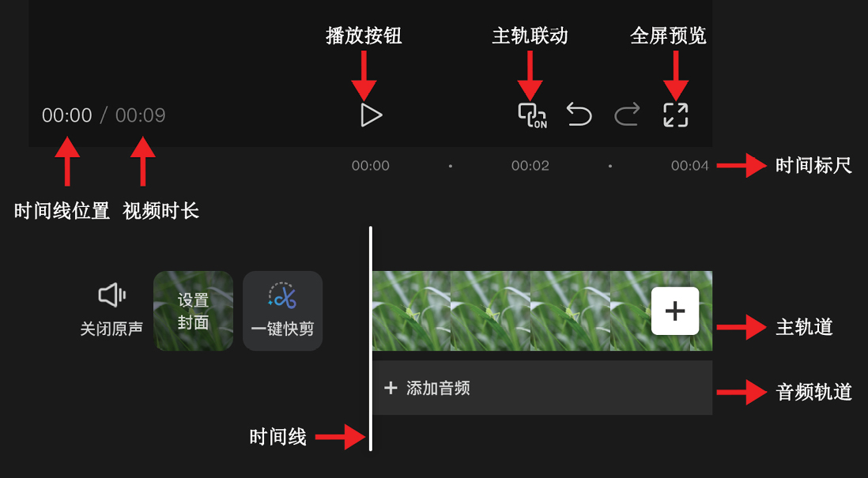Screen dimensions: 868x478
Task: Tap the 关闭原声 label
Action: click(111, 329)
